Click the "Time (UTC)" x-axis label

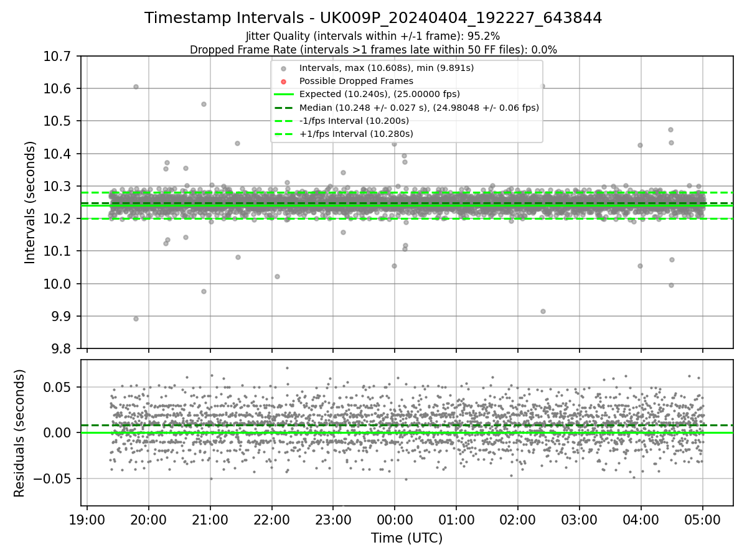click(406, 538)
